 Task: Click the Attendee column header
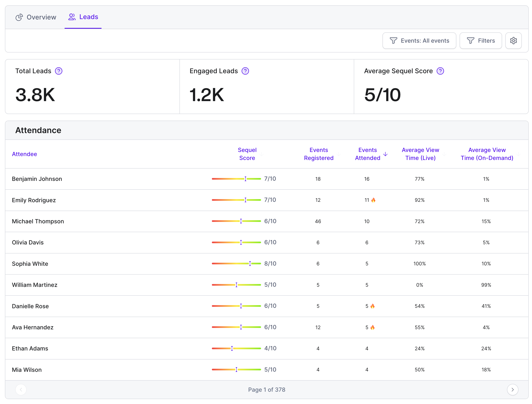[x=25, y=154]
